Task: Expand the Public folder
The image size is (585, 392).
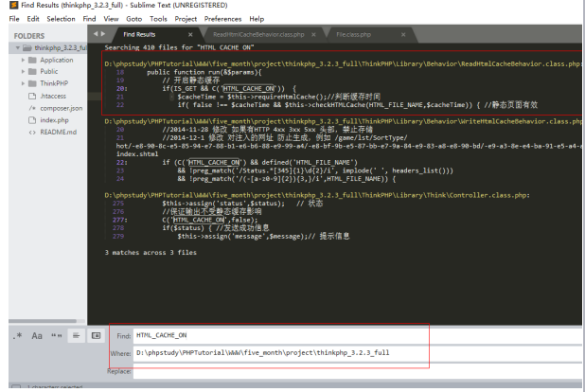Action: coord(23,71)
